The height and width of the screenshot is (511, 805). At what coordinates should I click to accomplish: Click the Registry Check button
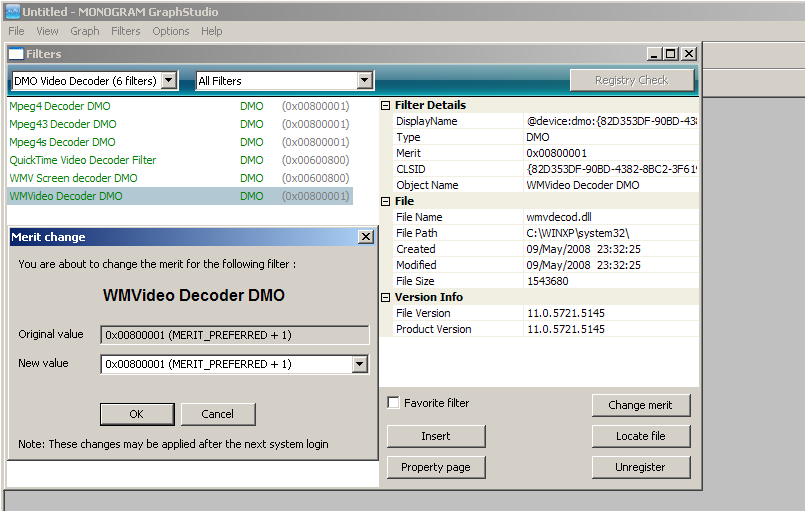(x=632, y=80)
